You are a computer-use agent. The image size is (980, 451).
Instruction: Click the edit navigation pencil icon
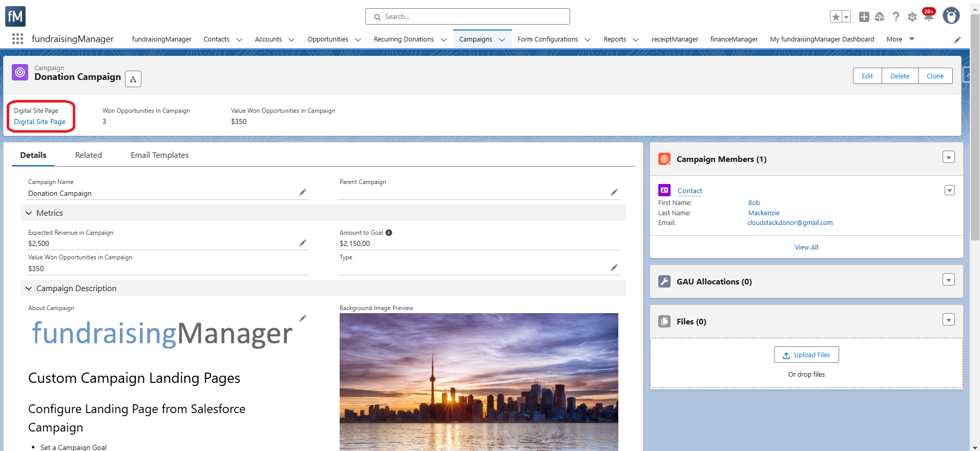coord(957,40)
